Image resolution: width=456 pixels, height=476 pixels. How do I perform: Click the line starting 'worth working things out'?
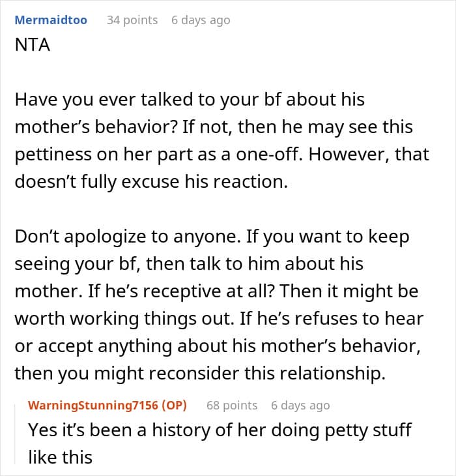pyautogui.click(x=219, y=318)
